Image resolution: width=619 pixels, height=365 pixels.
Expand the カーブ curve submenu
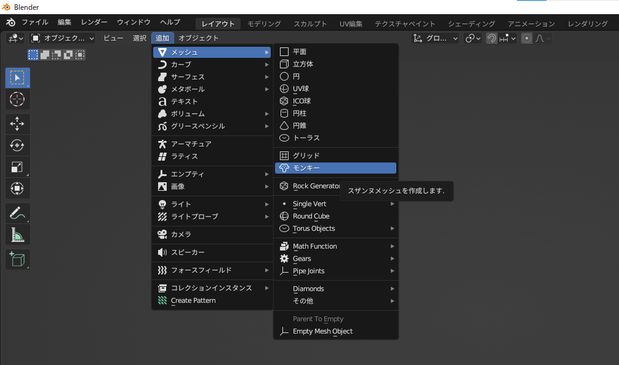(212, 64)
